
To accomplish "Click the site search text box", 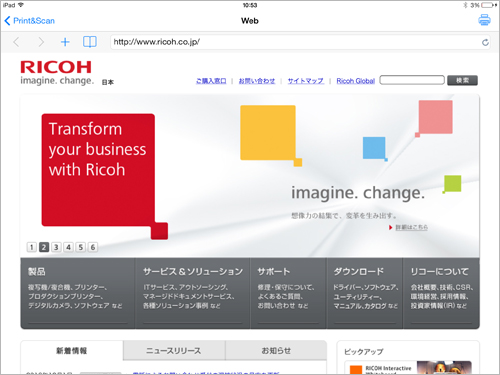I will tap(412, 80).
